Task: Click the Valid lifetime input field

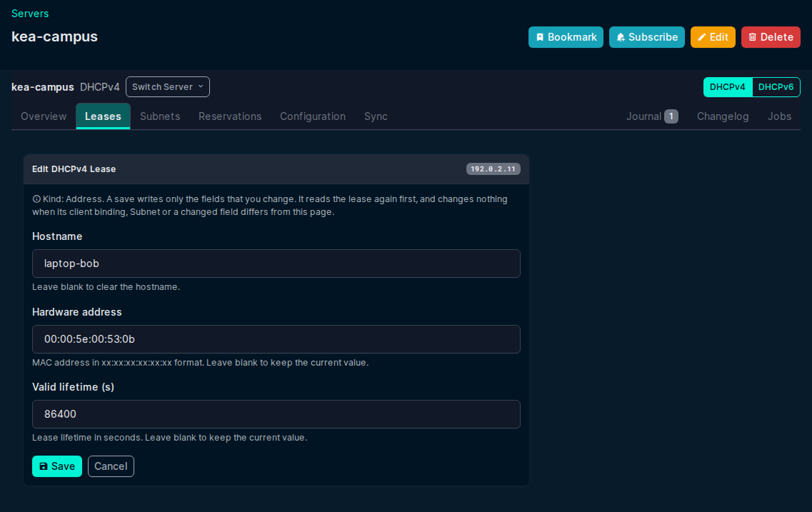Action: (x=276, y=414)
